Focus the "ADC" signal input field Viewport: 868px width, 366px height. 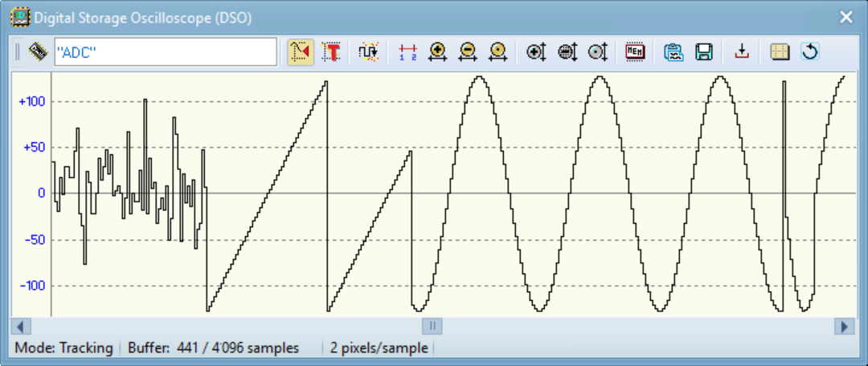[x=166, y=52]
